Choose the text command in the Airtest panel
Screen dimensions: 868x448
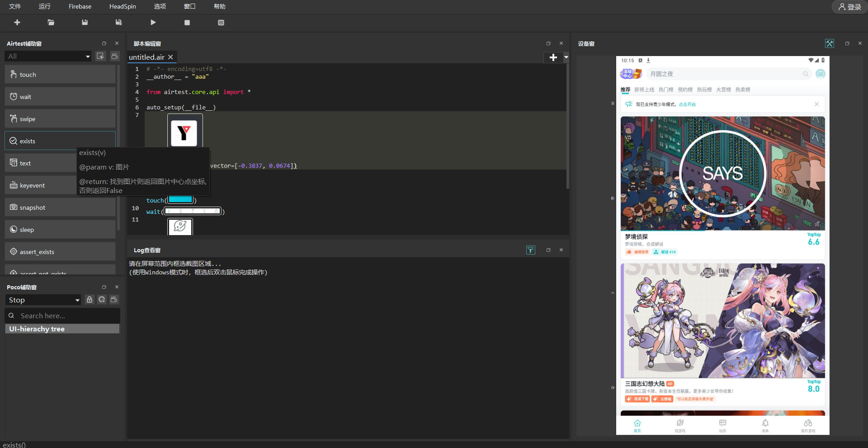coord(41,163)
